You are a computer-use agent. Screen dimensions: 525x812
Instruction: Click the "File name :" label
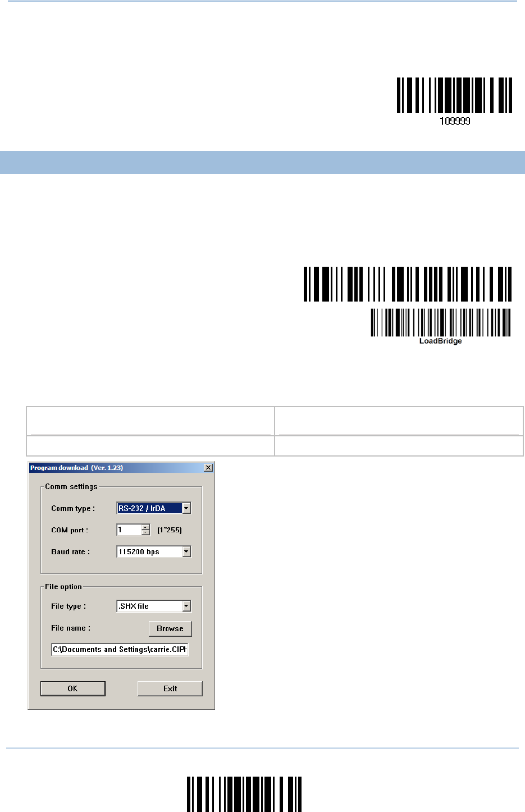[x=71, y=628]
